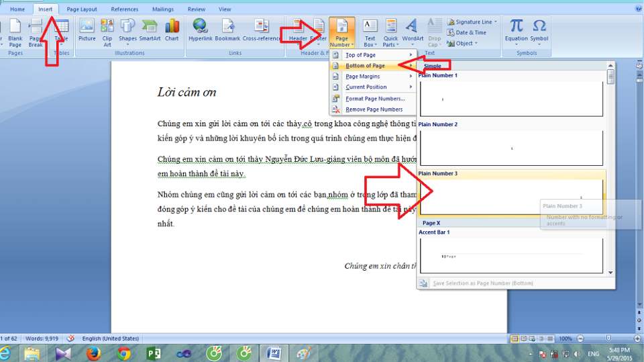Click the "Lời cảm ơn" heading
The height and width of the screenshot is (362, 644).
187,92
